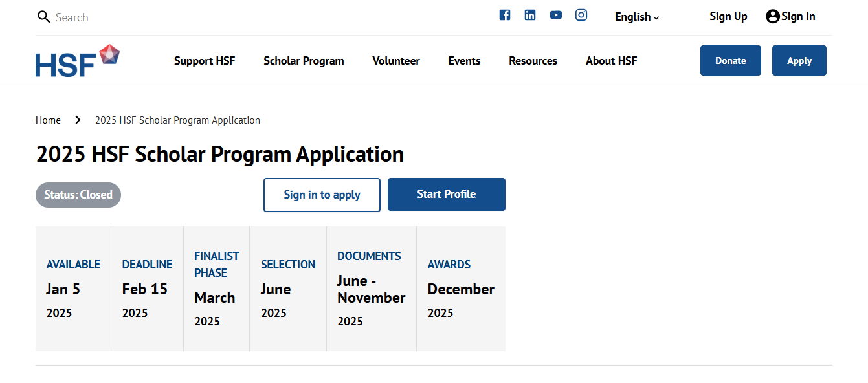This screenshot has height=383, width=868.
Task: Open the About HSF menu
Action: tap(611, 60)
